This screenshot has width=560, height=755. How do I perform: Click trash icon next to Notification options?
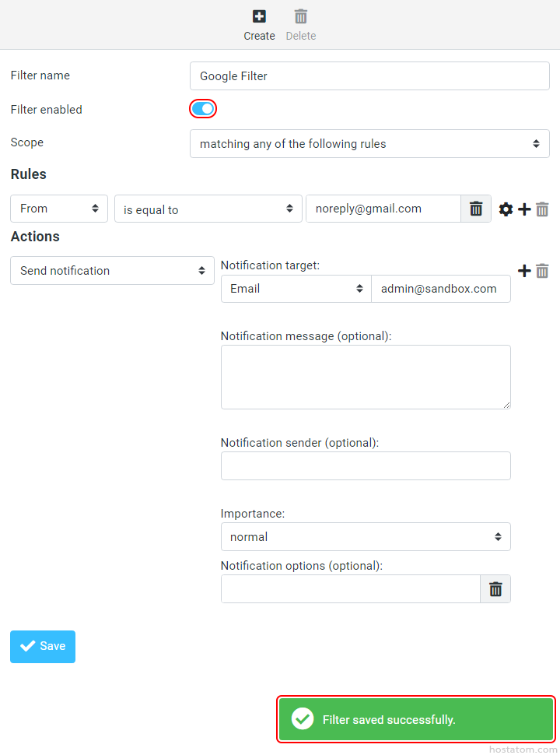[495, 589]
